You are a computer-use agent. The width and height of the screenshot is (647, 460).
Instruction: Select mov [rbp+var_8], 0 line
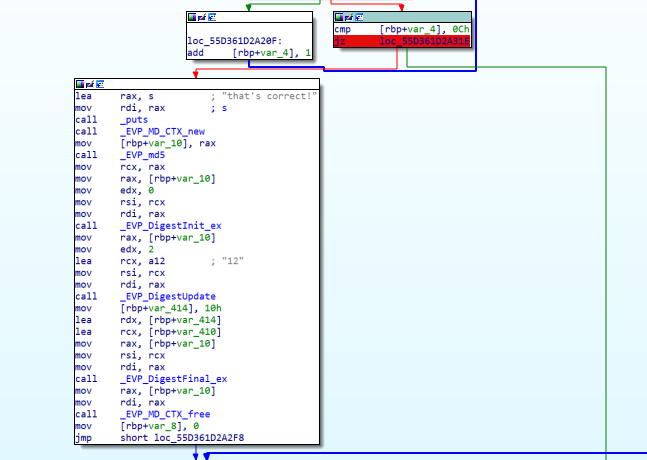click(137, 426)
